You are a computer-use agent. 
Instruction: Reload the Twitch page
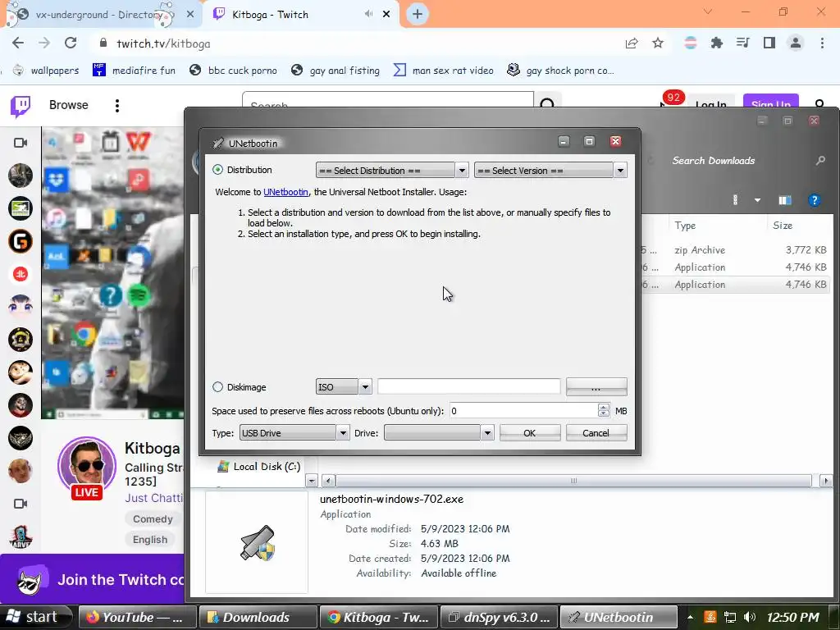point(71,43)
